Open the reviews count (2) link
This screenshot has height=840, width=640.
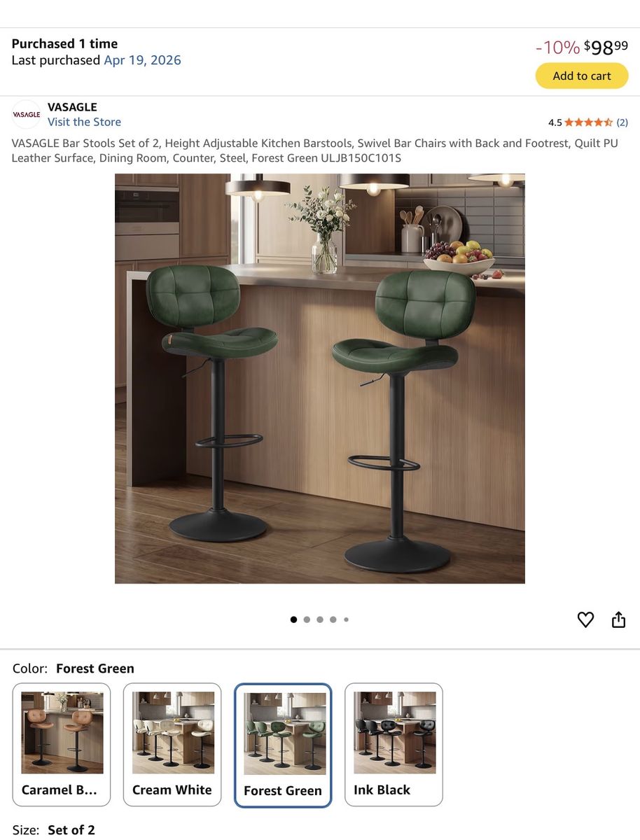pos(622,122)
